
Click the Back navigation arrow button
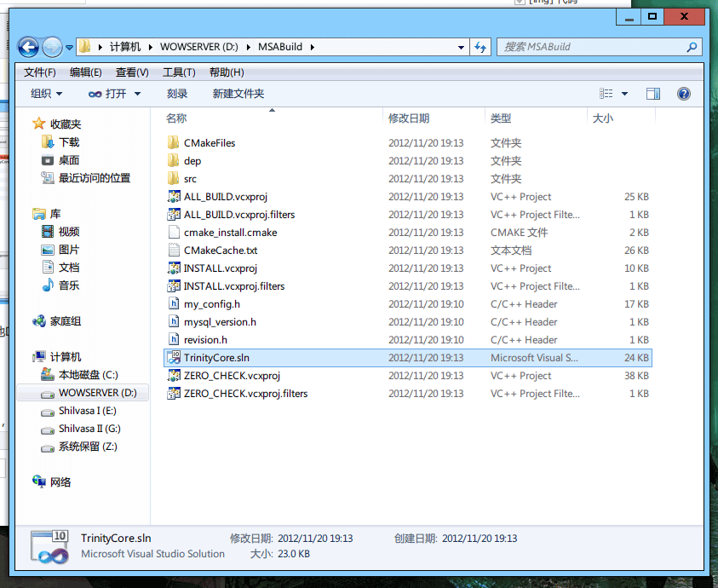pyautogui.click(x=28, y=48)
